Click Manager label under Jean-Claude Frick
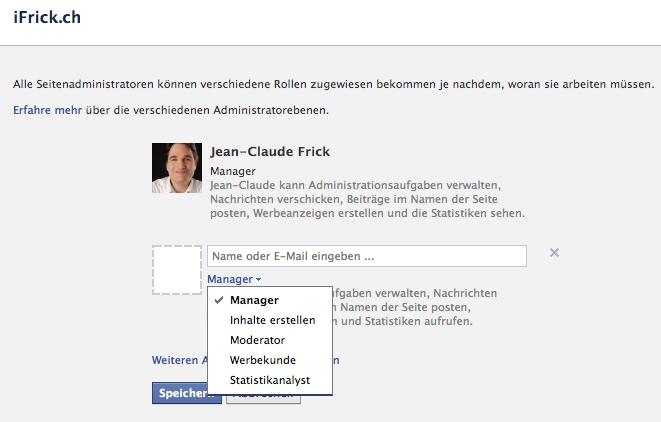This screenshot has width=661, height=422. [233, 171]
